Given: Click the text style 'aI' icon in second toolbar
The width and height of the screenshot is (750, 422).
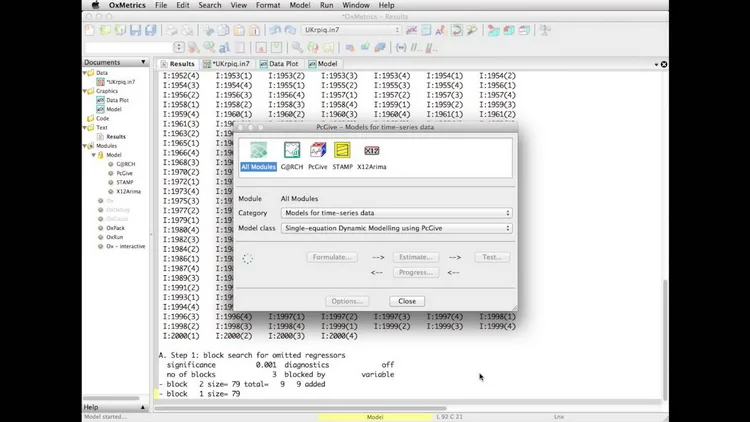Looking at the screenshot, I should pyautogui.click(x=224, y=47).
